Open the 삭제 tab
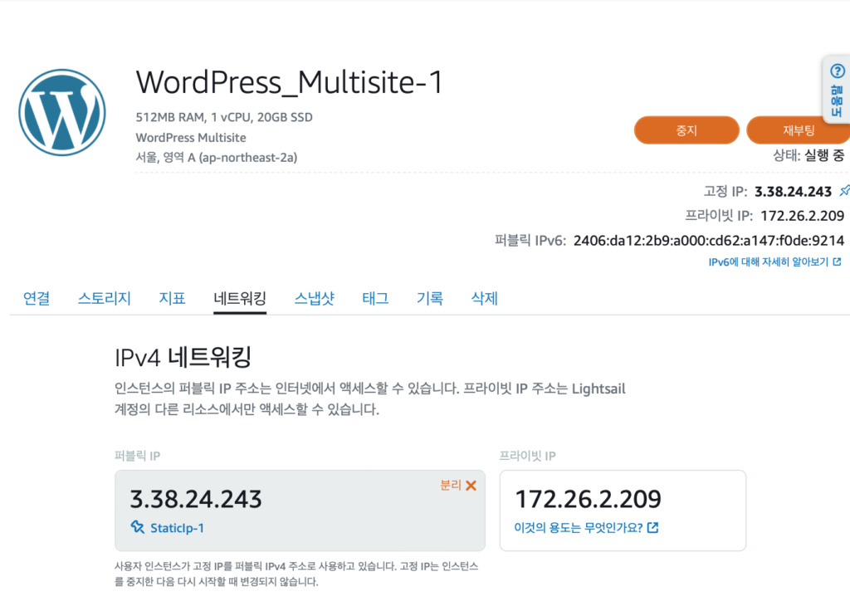The width and height of the screenshot is (850, 616). (484, 298)
